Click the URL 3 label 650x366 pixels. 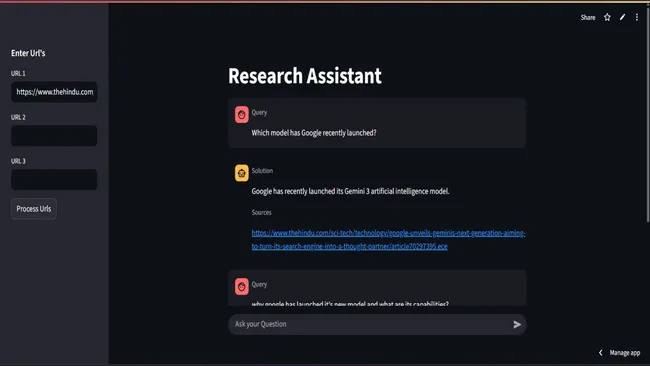[x=18, y=161]
